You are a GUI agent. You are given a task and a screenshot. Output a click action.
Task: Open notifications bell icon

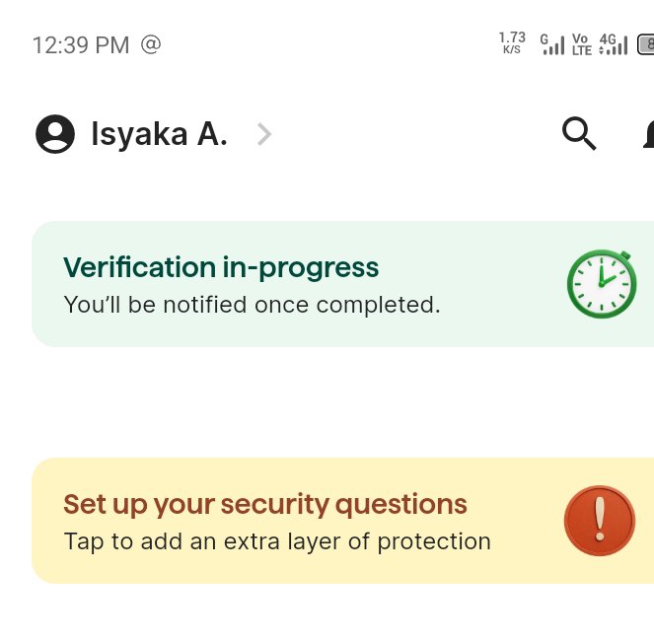pos(649,133)
